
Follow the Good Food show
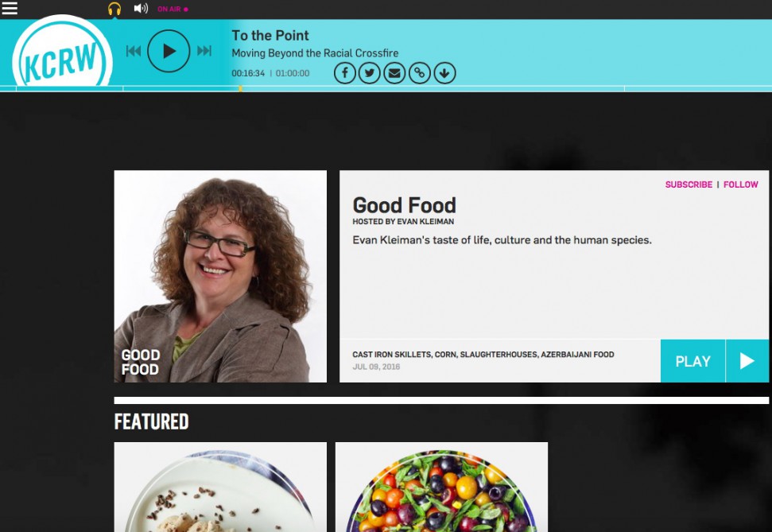click(x=740, y=184)
